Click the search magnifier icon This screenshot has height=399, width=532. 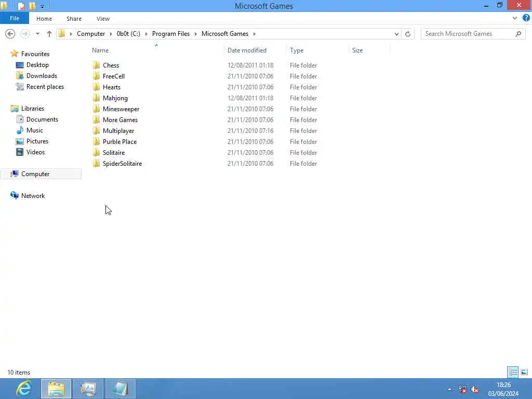[x=518, y=34]
